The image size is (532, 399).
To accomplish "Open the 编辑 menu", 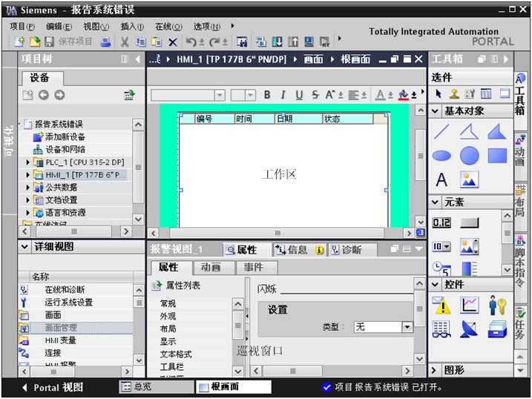I will [59, 27].
